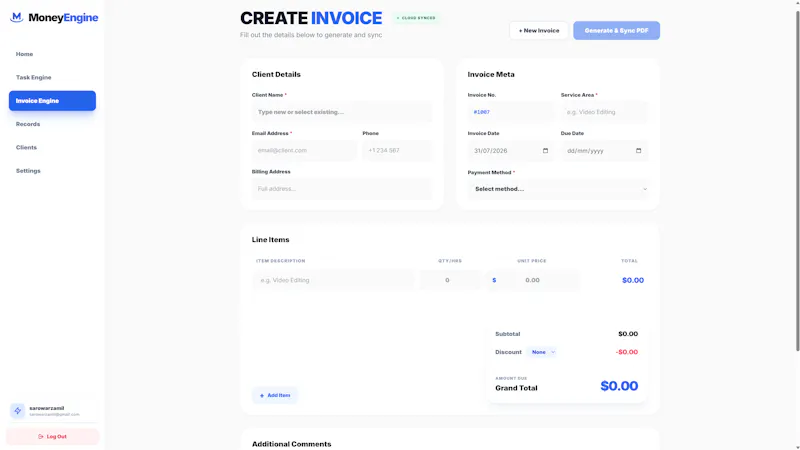Click the Service Area field
The width and height of the screenshot is (800, 450).
click(605, 112)
